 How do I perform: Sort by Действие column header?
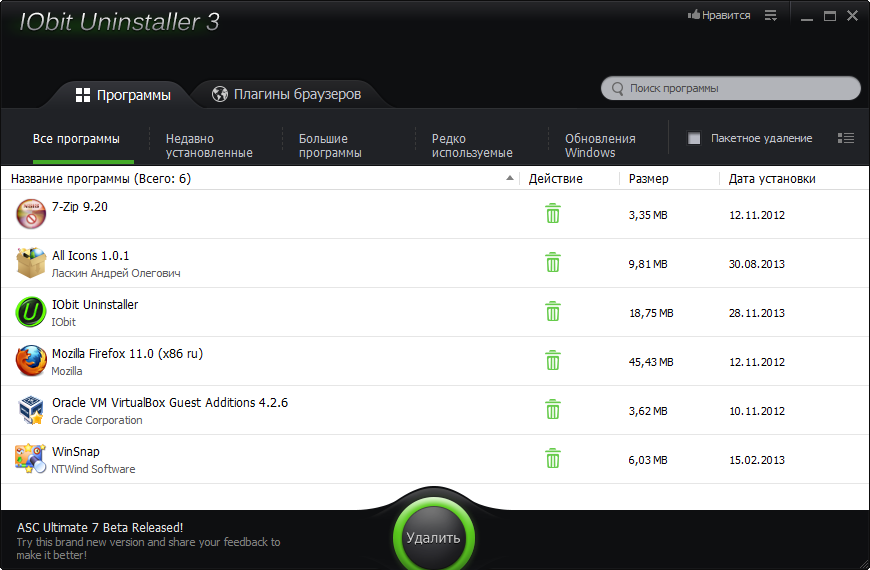click(x=555, y=179)
